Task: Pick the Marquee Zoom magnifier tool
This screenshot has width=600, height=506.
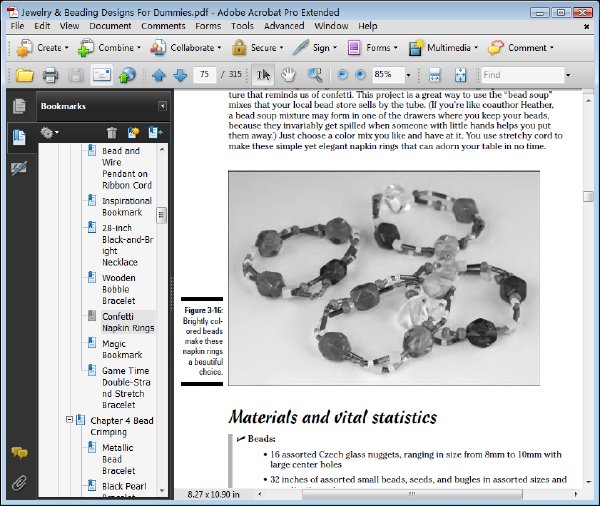Action: [315, 75]
